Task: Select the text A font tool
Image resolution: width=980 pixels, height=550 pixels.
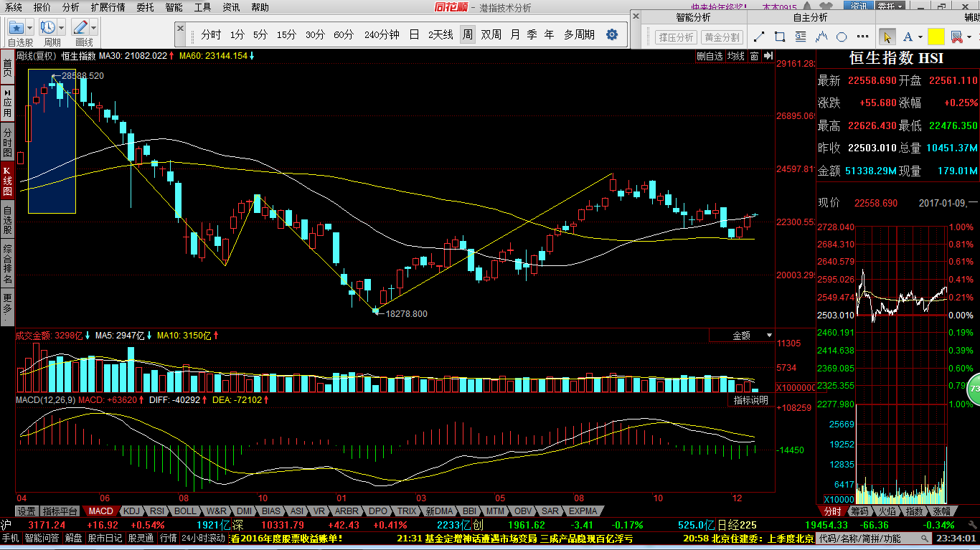Action: (x=908, y=37)
